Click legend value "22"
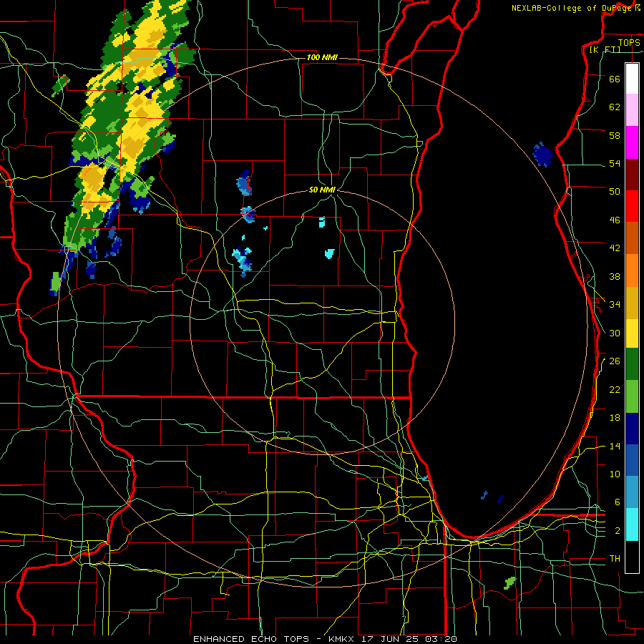Screen dimensions: 644x644 pyautogui.click(x=615, y=389)
